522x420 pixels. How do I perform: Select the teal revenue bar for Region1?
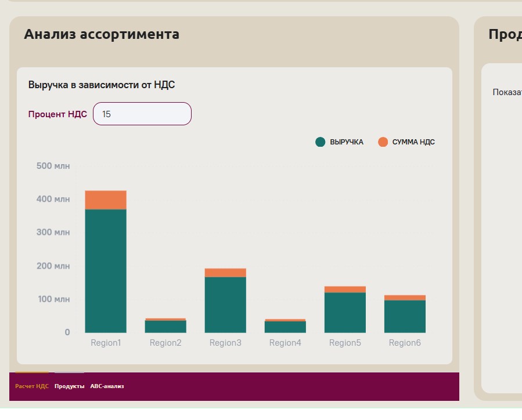106,270
